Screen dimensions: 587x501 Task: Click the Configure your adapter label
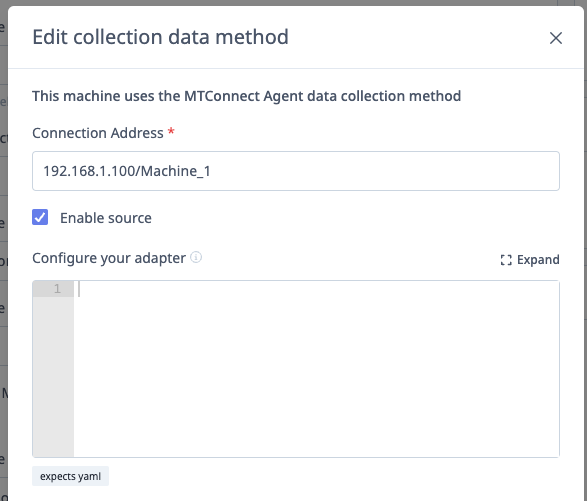point(109,258)
